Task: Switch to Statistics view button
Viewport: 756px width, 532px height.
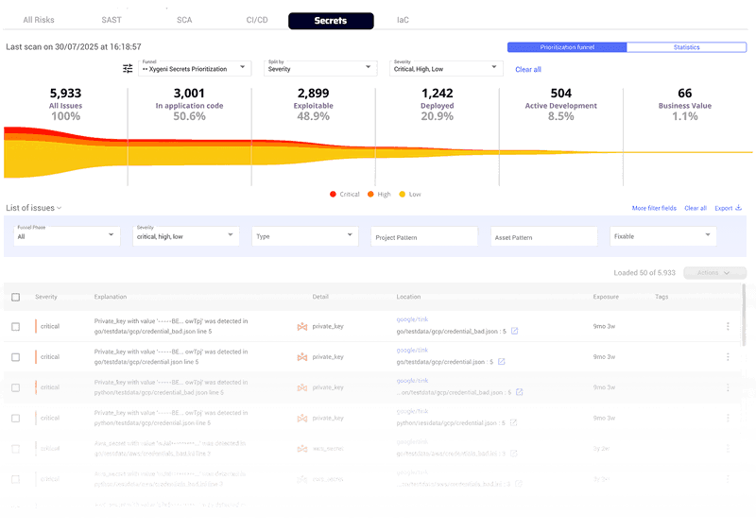Action: [x=686, y=47]
